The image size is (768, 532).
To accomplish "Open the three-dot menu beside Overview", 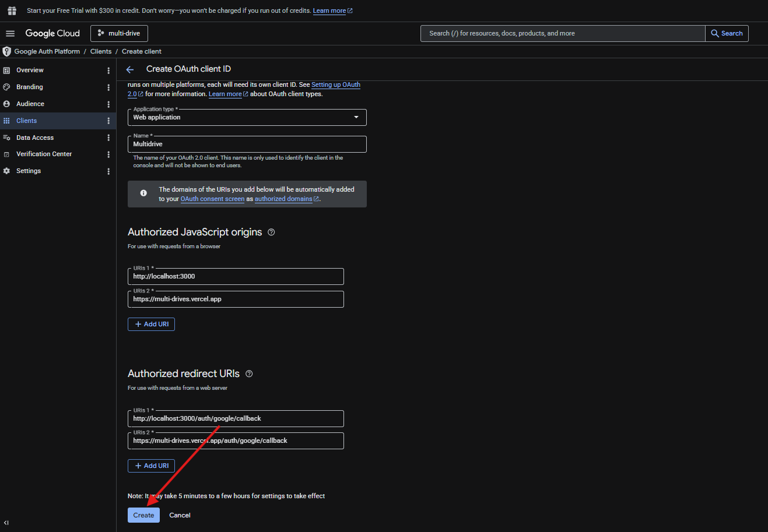I will point(108,70).
